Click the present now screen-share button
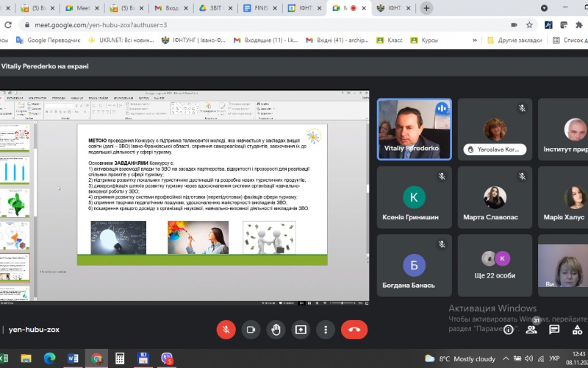 301,330
